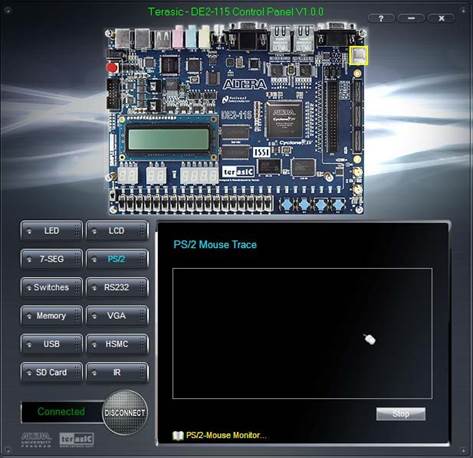Open the HSMC tab
This screenshot has width=473, height=458.
[x=117, y=344]
